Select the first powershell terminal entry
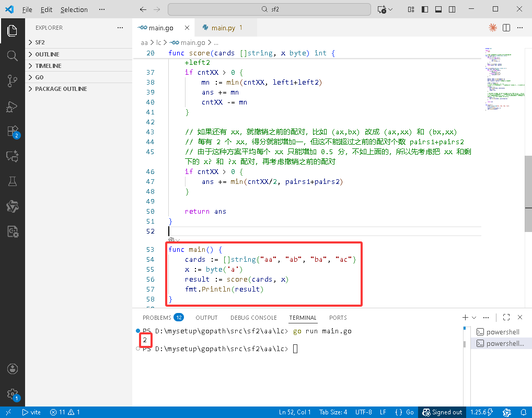This screenshot has width=532, height=418. (x=501, y=332)
